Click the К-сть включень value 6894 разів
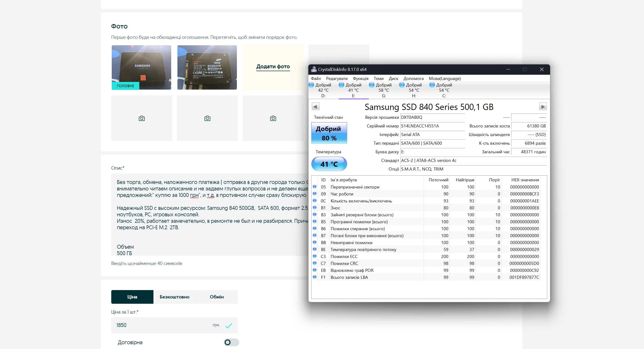 point(529,143)
